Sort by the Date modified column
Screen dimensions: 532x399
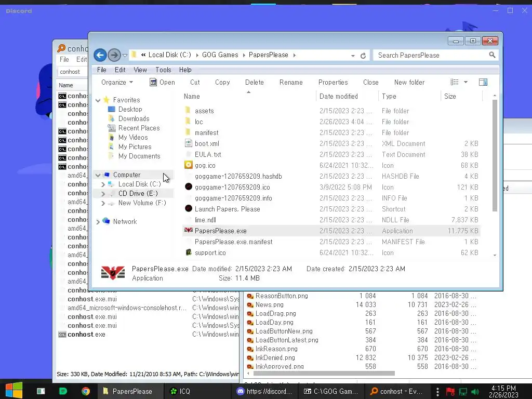[347, 96]
